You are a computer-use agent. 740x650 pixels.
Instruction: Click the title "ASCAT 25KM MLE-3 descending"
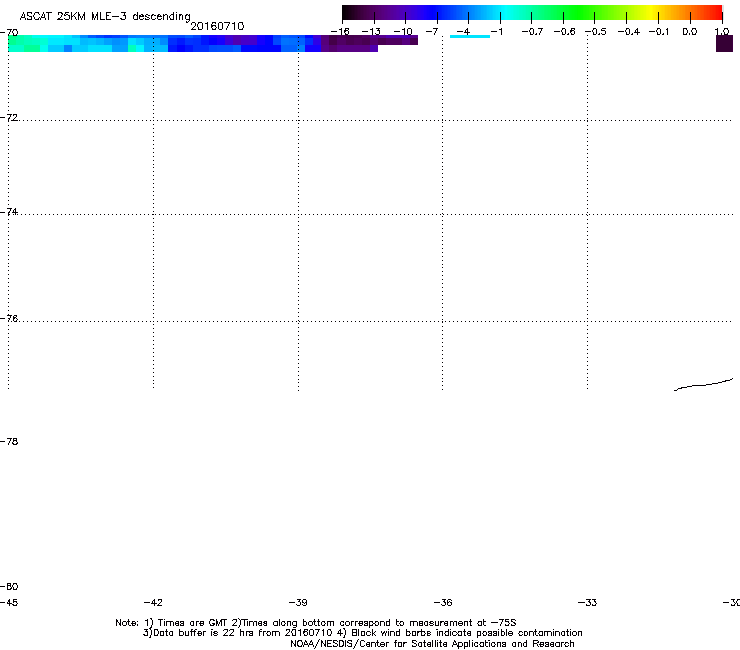click(x=105, y=16)
